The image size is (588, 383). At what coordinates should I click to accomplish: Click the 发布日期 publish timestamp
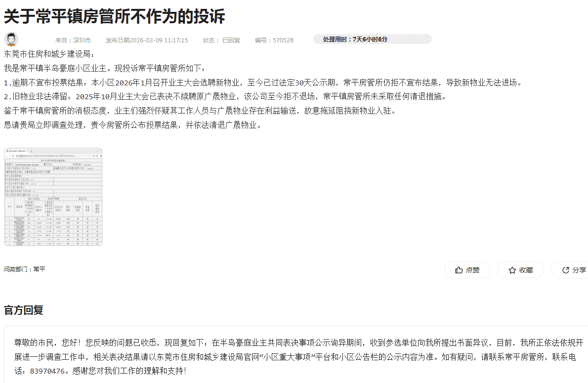pos(147,40)
